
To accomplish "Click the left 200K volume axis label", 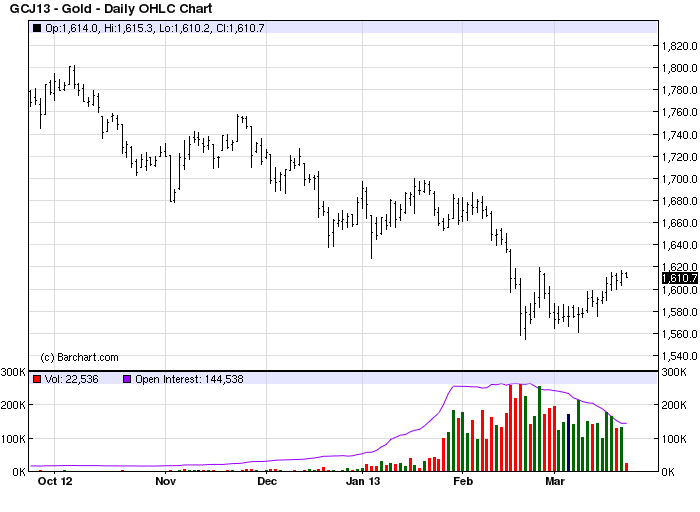I will point(13,405).
